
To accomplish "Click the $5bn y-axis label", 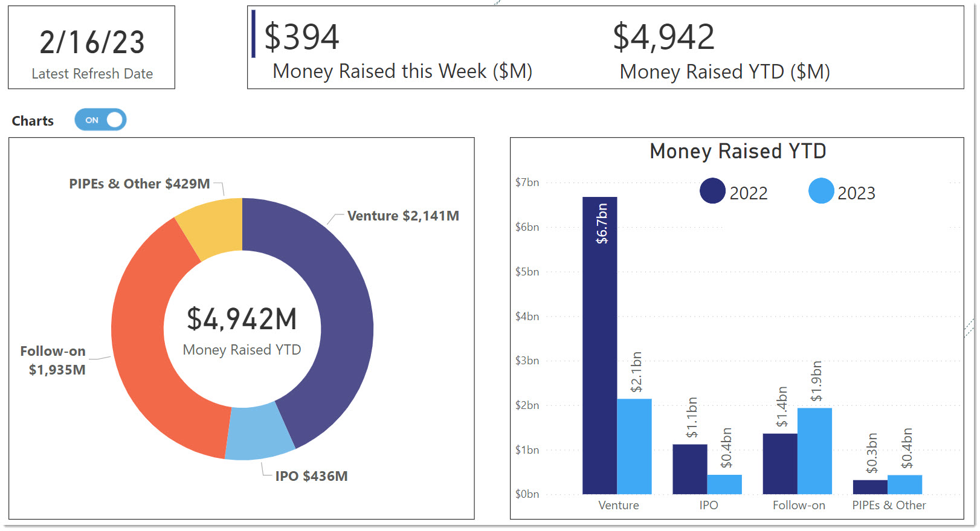I will [527, 272].
